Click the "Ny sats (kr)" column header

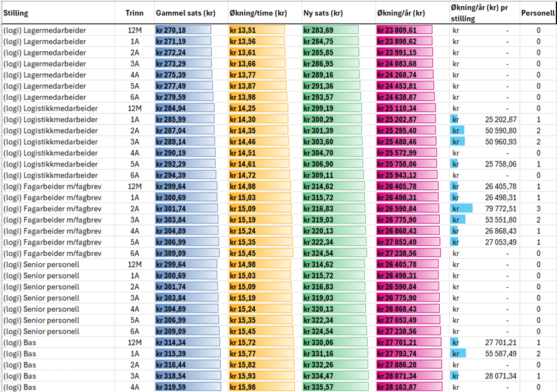click(323, 13)
